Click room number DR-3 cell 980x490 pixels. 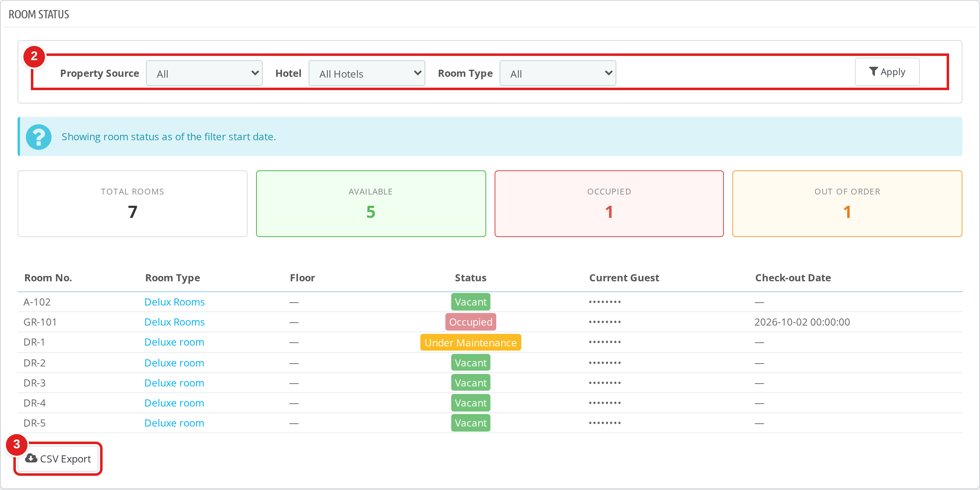35,383
